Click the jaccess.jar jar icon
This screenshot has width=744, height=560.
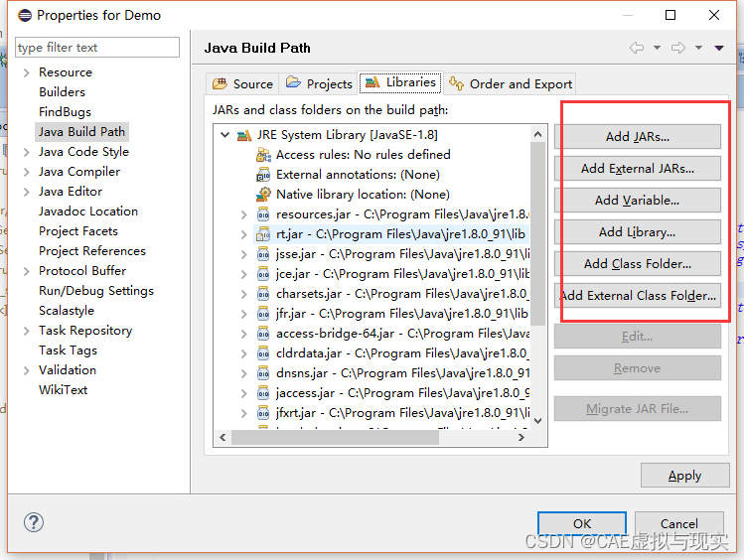263,393
